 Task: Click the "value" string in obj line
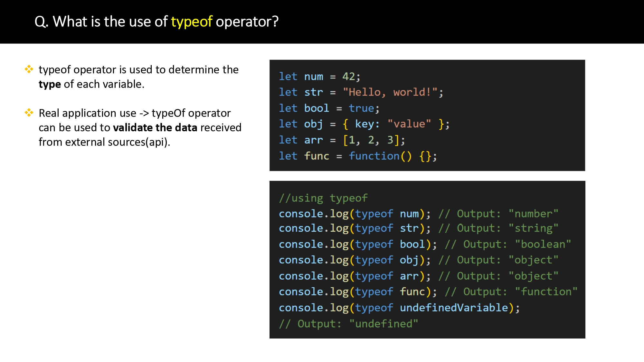pyautogui.click(x=409, y=124)
